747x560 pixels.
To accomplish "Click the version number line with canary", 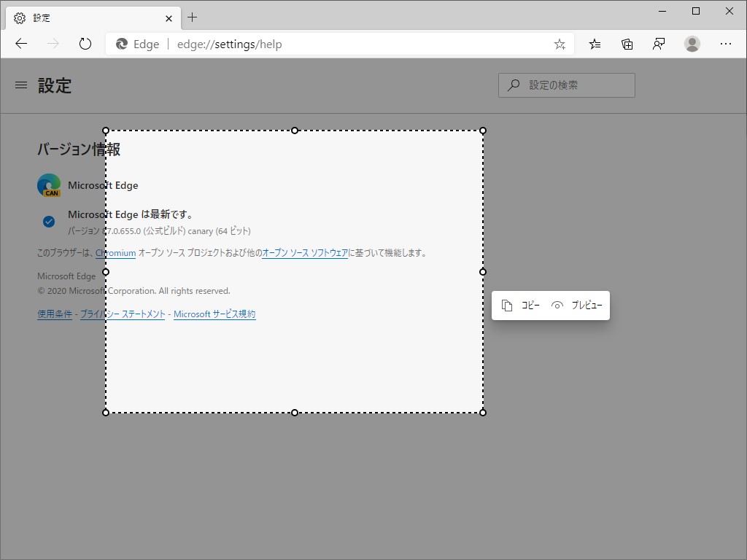I will point(159,231).
